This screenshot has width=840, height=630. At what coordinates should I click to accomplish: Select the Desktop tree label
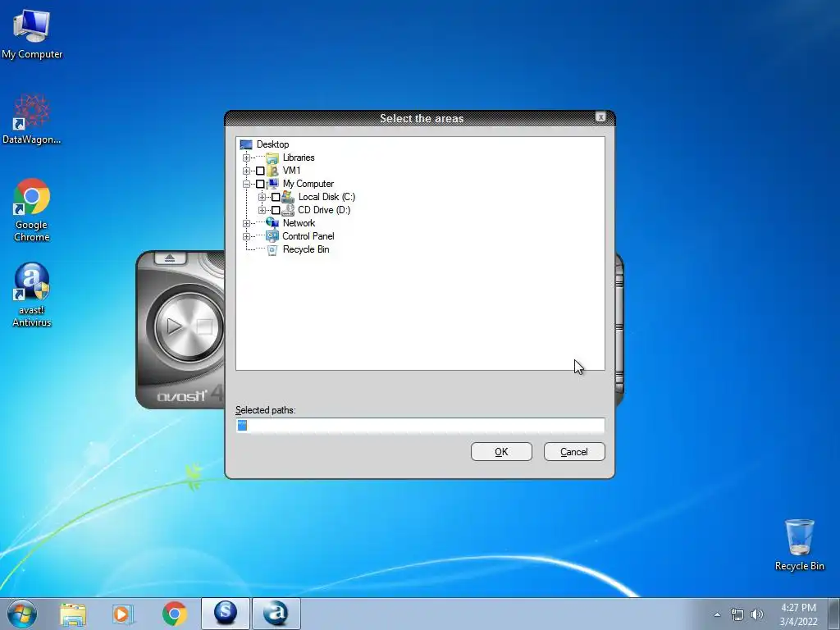272,144
